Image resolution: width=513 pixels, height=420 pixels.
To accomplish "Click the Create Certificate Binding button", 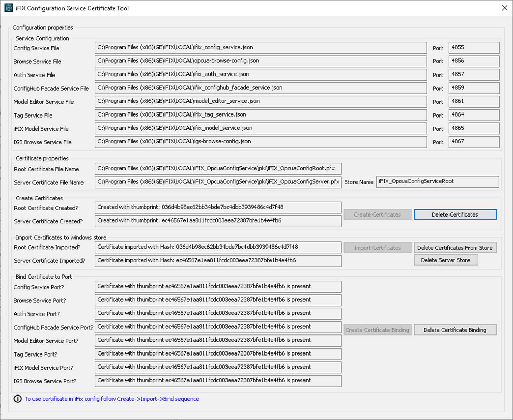I will pos(378,330).
